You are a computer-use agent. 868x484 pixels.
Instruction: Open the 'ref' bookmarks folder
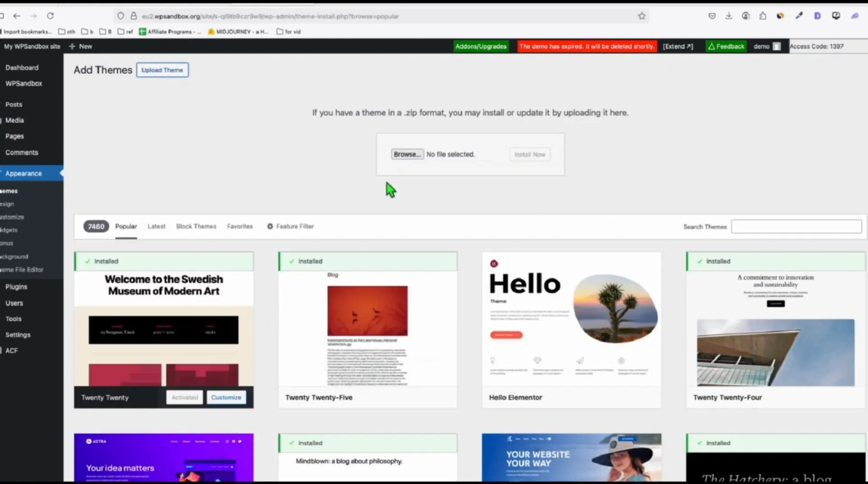click(125, 31)
